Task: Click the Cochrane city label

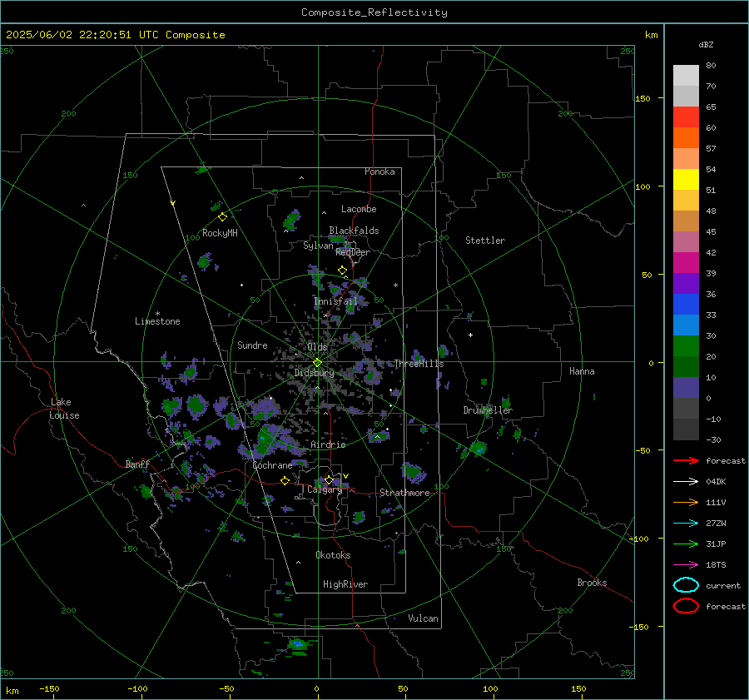Action: pos(272,465)
